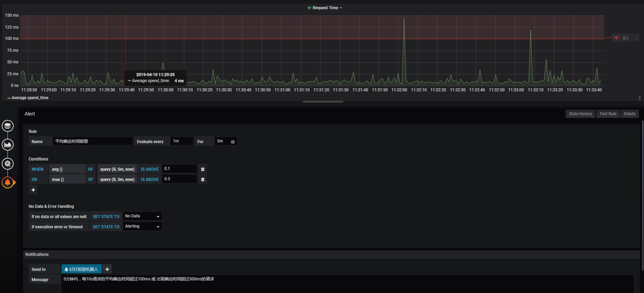Image resolution: width=644 pixels, height=293 pixels.
Task: Edit the 0.3 threshold value field
Action: (x=179, y=179)
